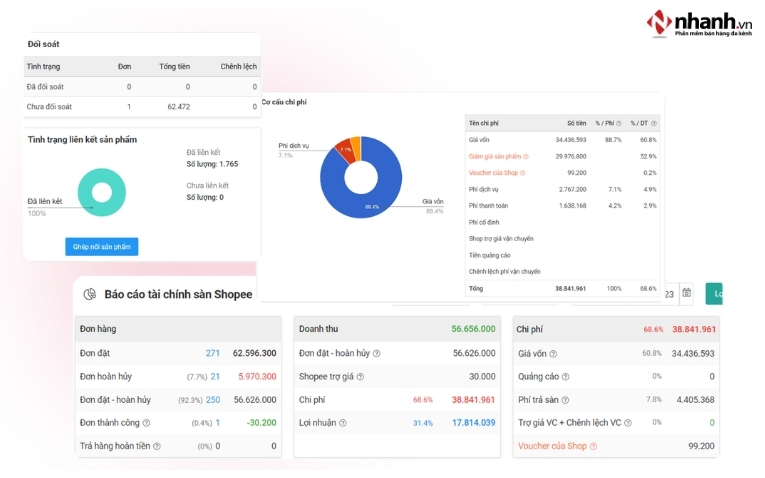Screen dimensions: 765x478
Task: Click help icon beside Giảm giá sản phẩm
Action: [x=526, y=156]
